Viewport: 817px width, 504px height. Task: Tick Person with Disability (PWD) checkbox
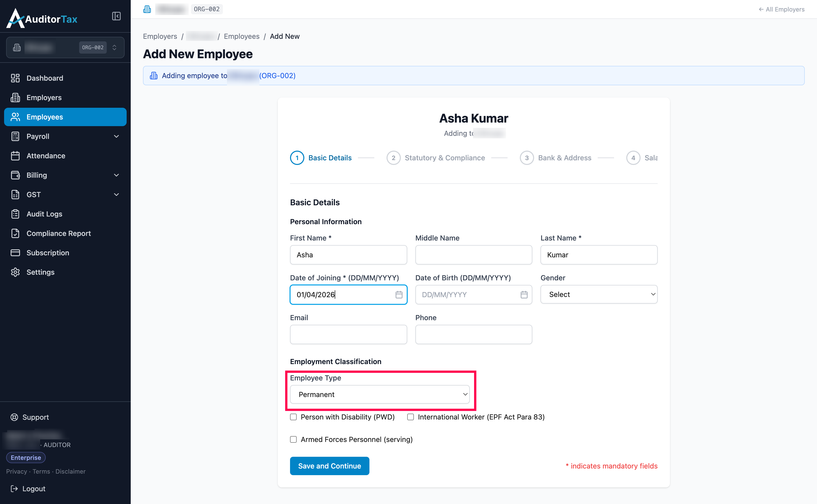click(x=293, y=417)
